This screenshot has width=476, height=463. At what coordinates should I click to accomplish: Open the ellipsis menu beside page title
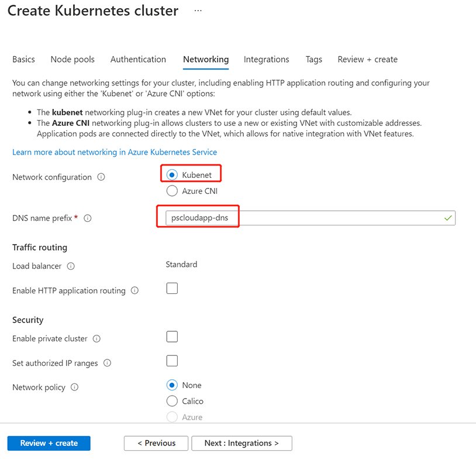point(198,11)
